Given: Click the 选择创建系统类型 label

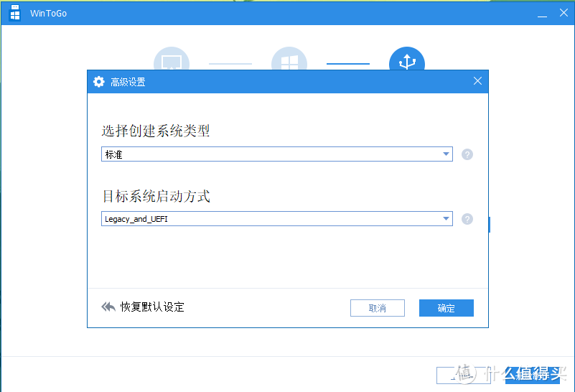Looking at the screenshot, I should click(x=156, y=131).
